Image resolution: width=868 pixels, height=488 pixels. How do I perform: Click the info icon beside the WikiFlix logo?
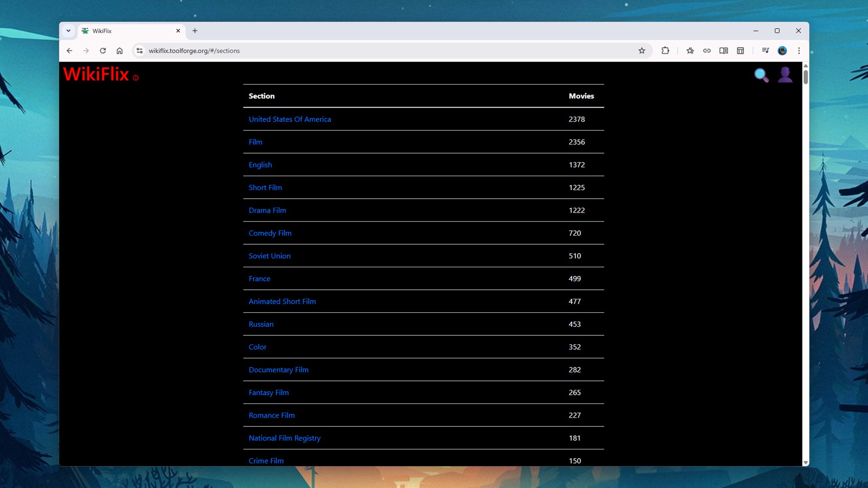point(136,78)
